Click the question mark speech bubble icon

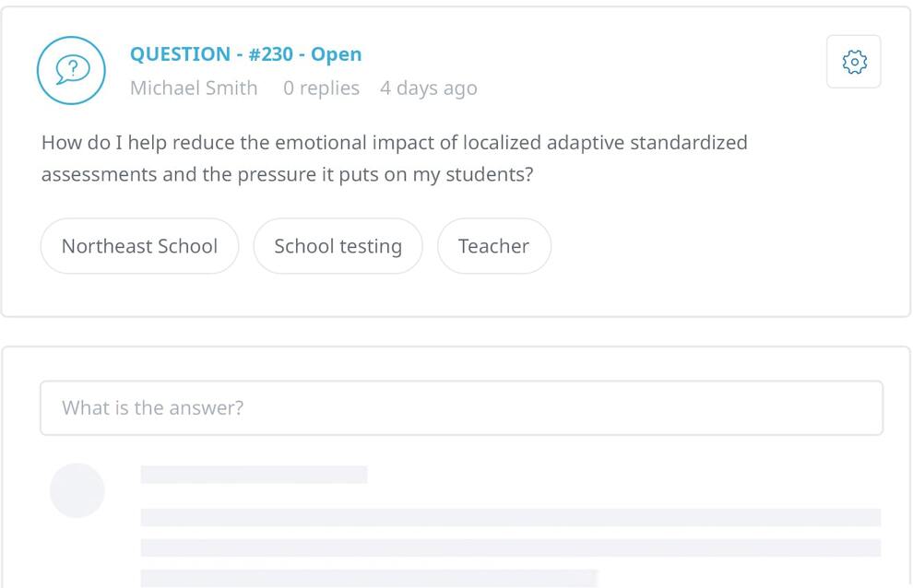pyautogui.click(x=71, y=71)
